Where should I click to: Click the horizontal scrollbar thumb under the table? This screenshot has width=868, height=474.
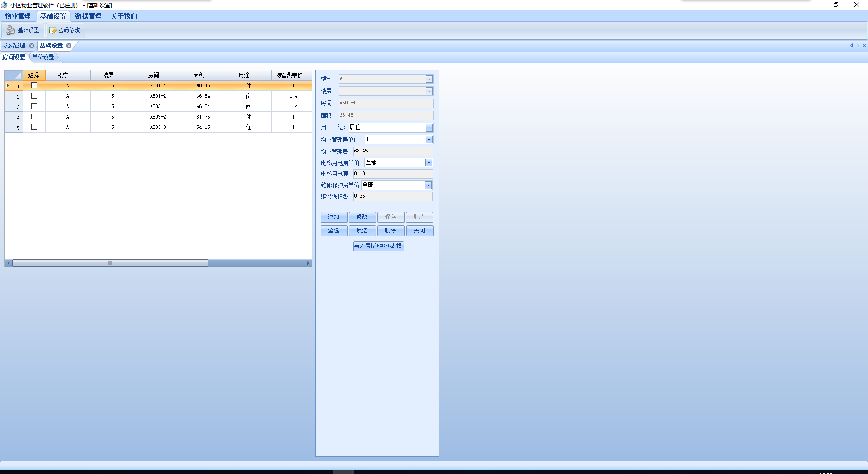(x=110, y=263)
